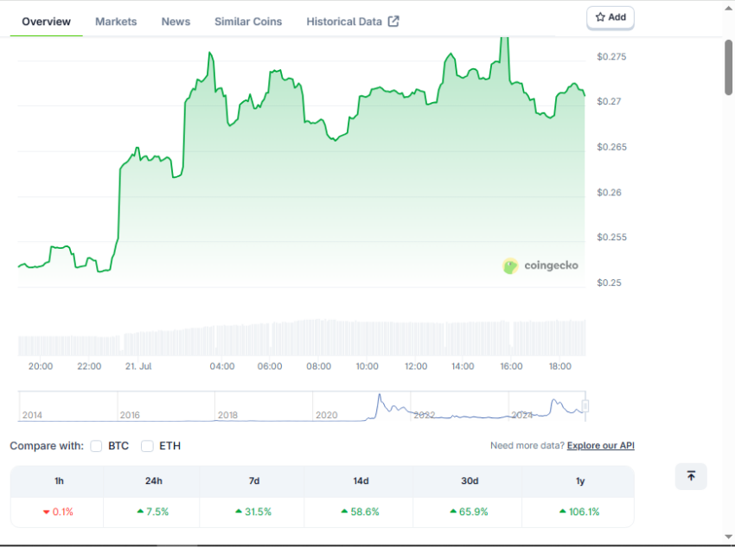
Task: Click the vertical page scrollbar thumb
Action: click(728, 67)
